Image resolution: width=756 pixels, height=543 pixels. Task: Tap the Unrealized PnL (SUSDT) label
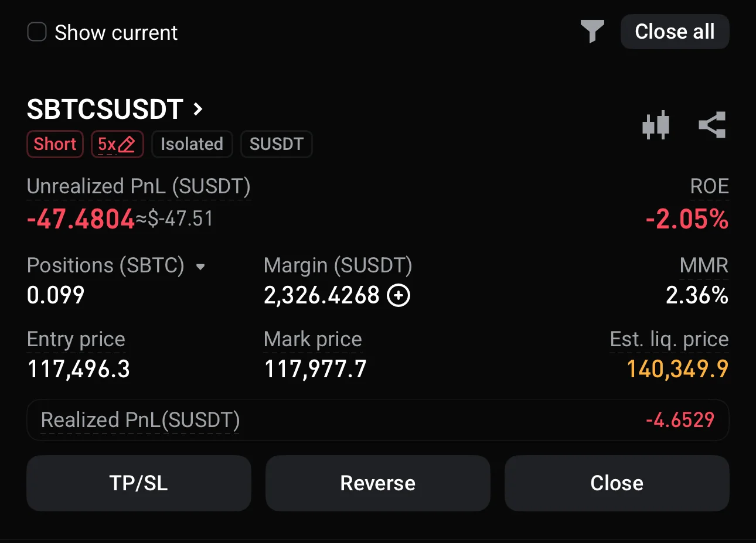[139, 186]
